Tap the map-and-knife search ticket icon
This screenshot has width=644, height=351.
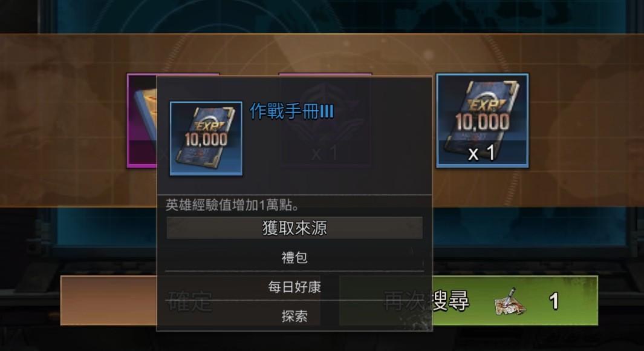coord(510,302)
